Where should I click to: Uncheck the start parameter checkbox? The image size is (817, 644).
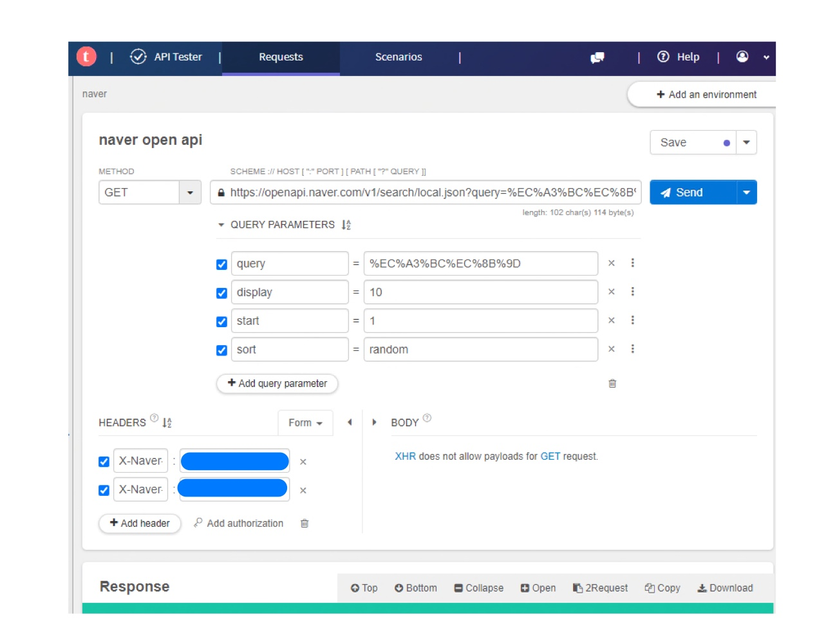click(221, 321)
